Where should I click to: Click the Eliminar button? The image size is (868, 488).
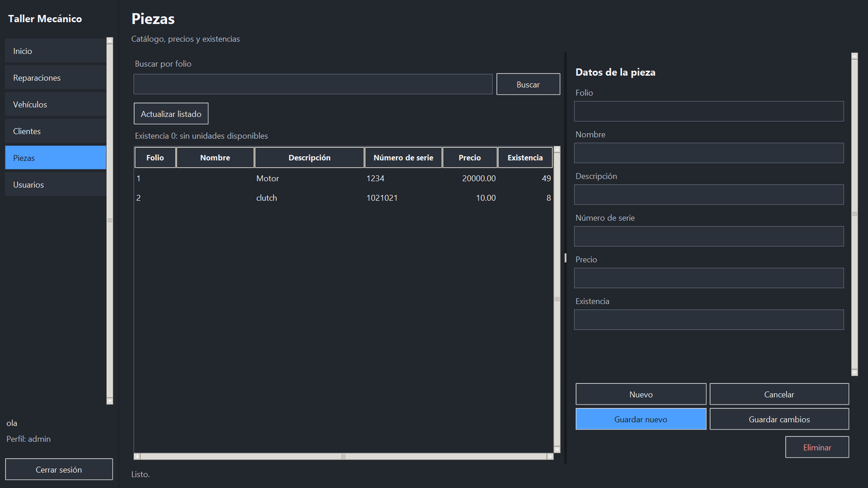(x=817, y=447)
